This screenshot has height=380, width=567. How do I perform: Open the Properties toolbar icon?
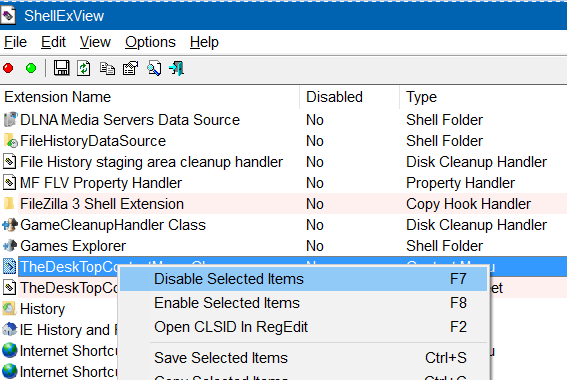tap(131, 68)
